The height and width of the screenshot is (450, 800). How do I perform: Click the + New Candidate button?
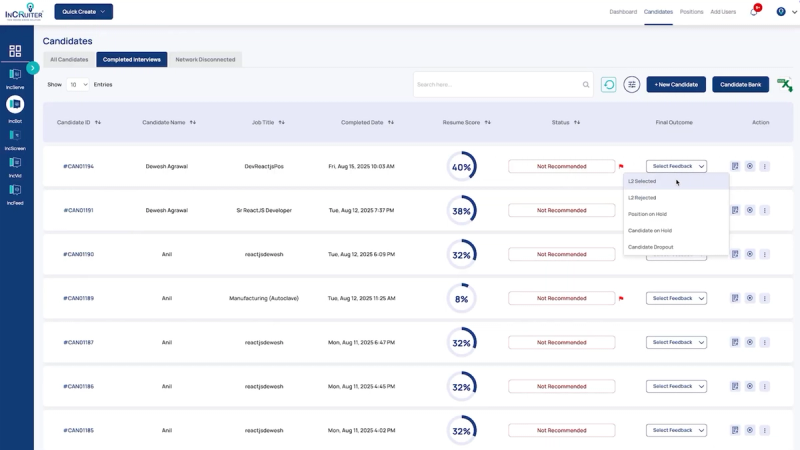[x=676, y=85]
